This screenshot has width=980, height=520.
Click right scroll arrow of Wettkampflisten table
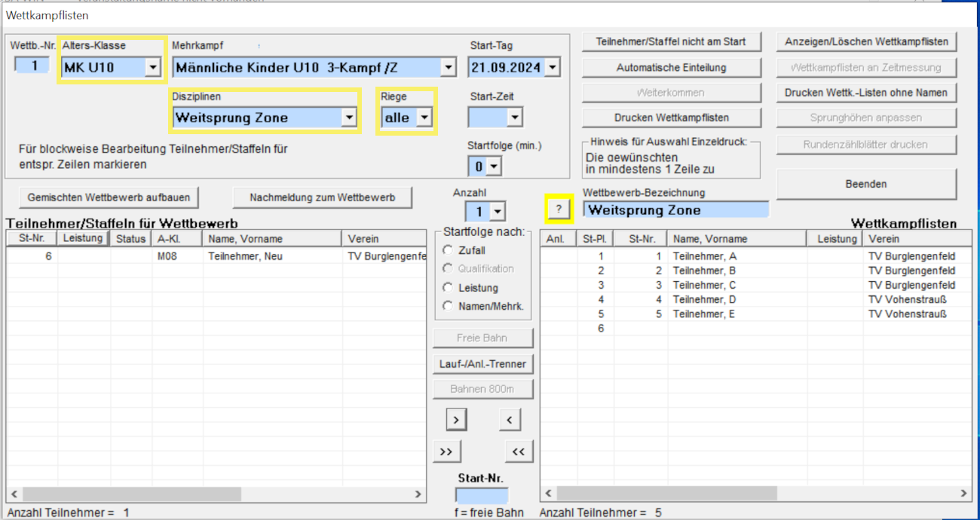964,493
